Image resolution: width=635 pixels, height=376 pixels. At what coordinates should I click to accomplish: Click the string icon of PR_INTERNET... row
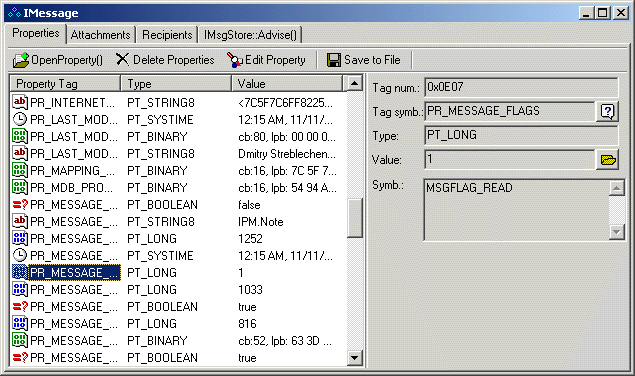pos(20,102)
